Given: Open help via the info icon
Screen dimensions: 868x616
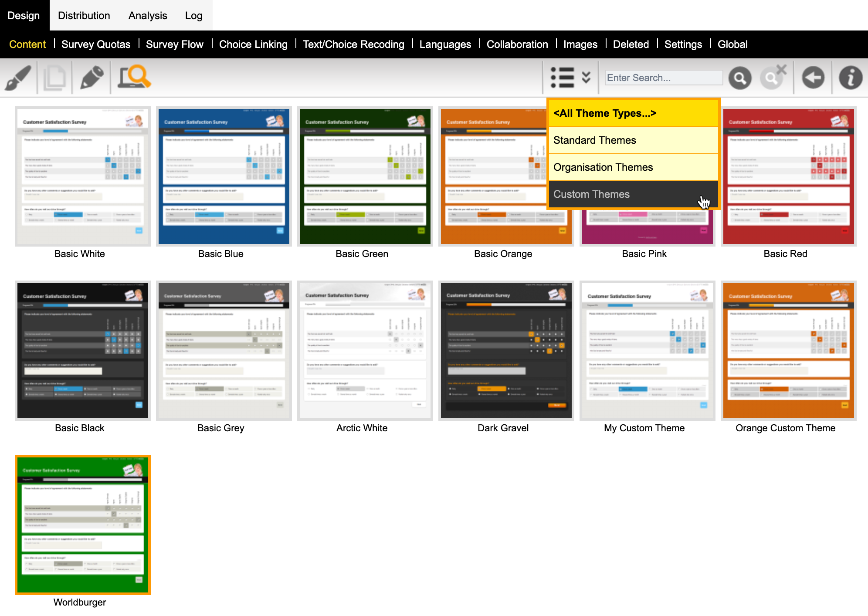Looking at the screenshot, I should click(x=851, y=78).
